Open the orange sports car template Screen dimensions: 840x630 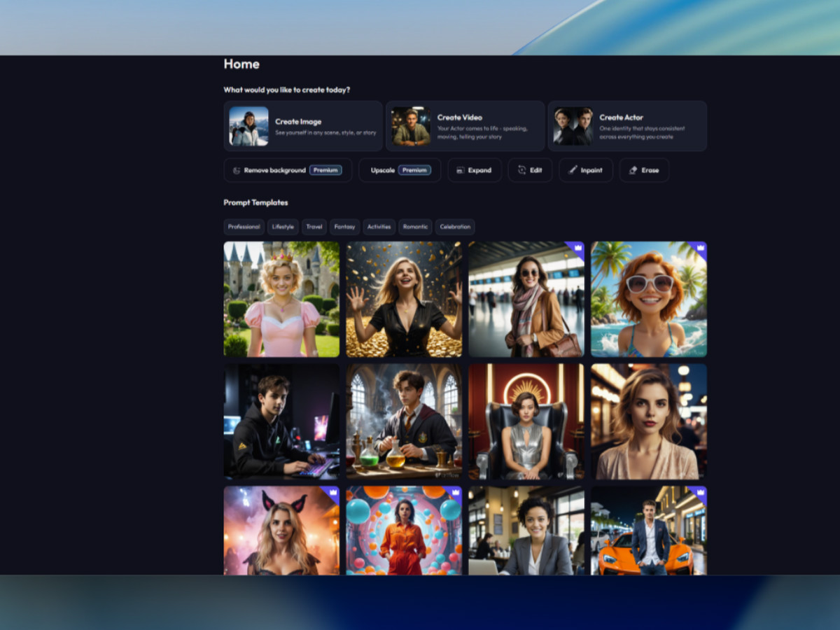649,531
